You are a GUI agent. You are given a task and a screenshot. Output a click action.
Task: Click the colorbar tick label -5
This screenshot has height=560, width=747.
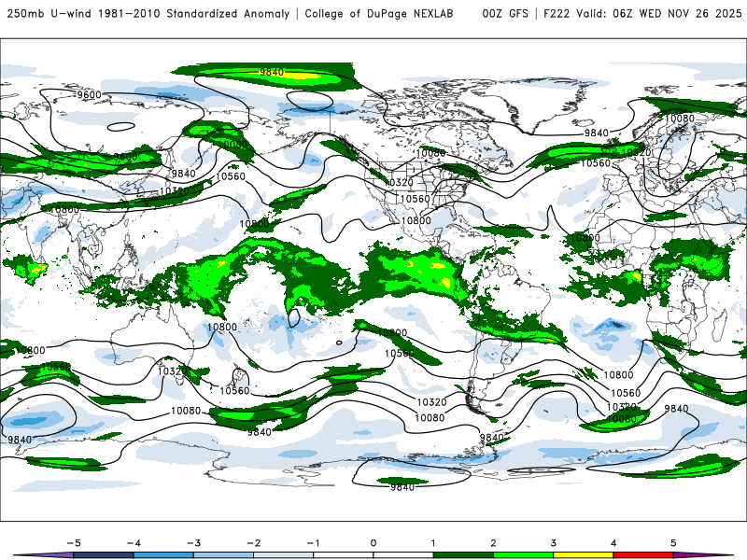pos(74,543)
